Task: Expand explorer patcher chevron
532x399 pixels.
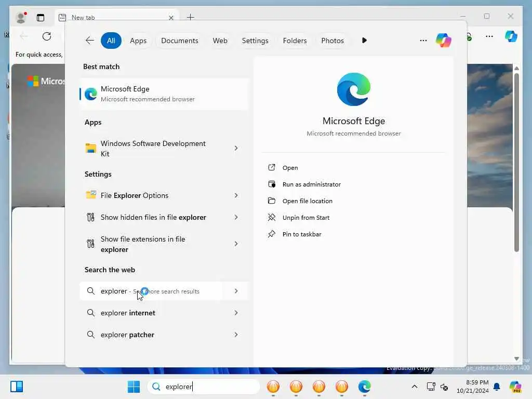Action: pyautogui.click(x=236, y=335)
